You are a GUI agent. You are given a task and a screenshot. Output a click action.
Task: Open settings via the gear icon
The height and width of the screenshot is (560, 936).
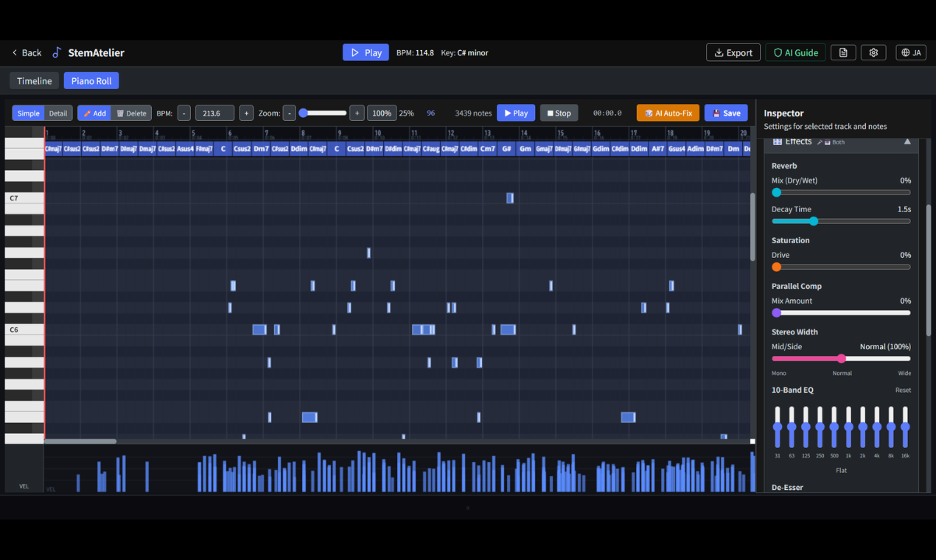(x=873, y=52)
